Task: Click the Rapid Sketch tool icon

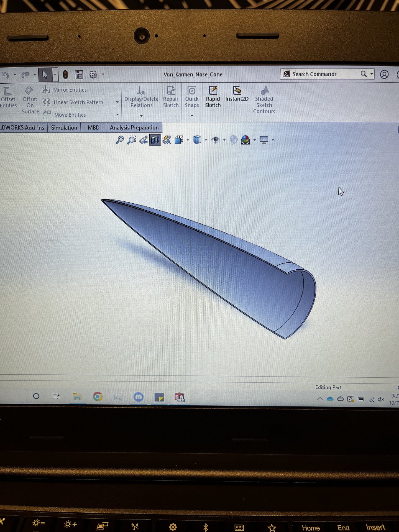Action: 213,91
